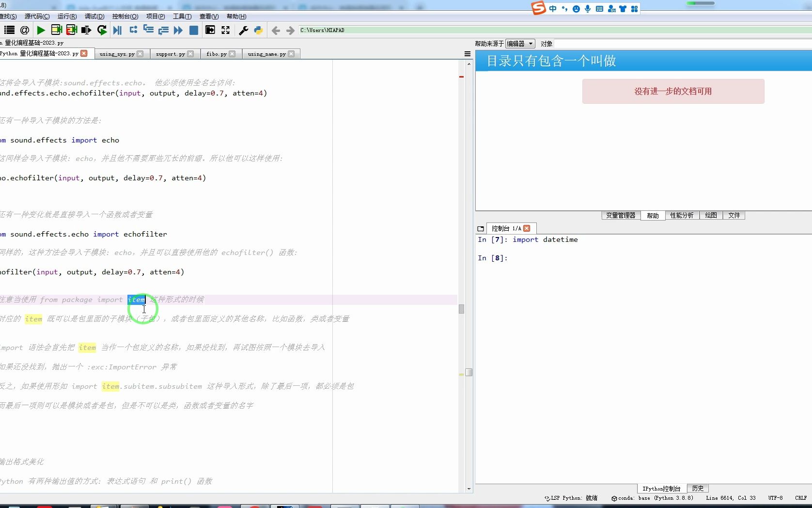
Task: Switch to the 历史 tab
Action: pyautogui.click(x=698, y=488)
